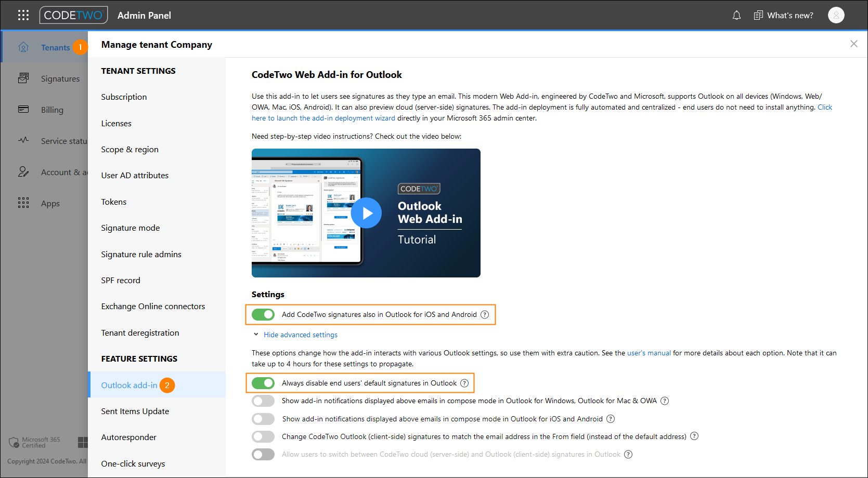Enable add-in notifications for Outlook Windows and Mac

263,401
